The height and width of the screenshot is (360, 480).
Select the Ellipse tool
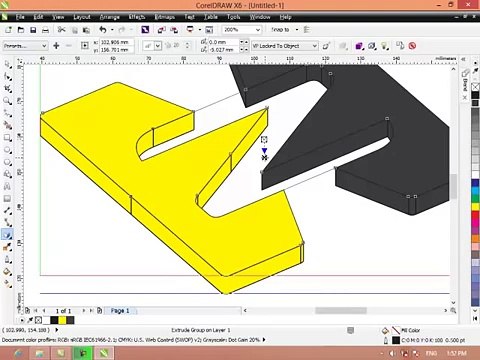tap(7, 150)
